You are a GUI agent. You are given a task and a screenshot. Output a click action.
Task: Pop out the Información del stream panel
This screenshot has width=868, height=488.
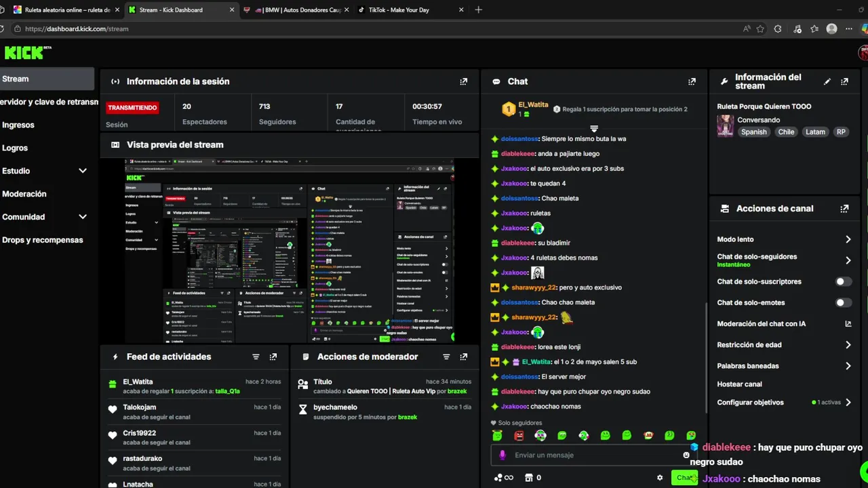pyautogui.click(x=844, y=81)
